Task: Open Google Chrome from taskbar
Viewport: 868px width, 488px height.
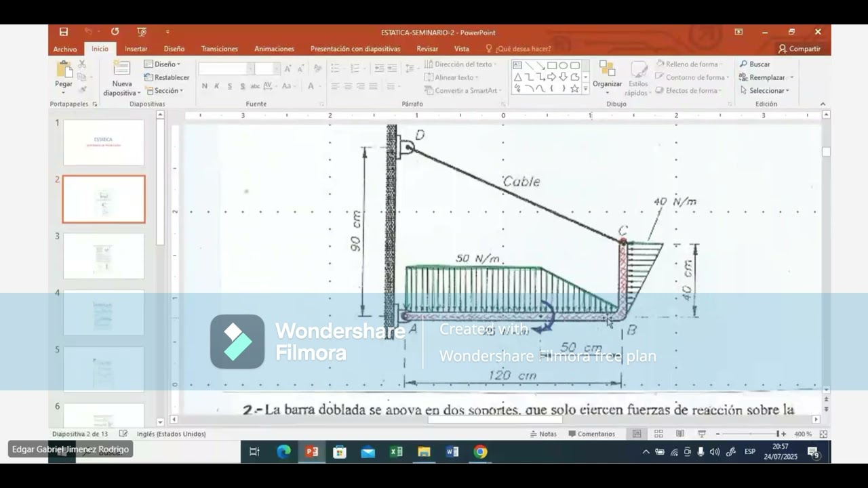Action: pyautogui.click(x=480, y=452)
